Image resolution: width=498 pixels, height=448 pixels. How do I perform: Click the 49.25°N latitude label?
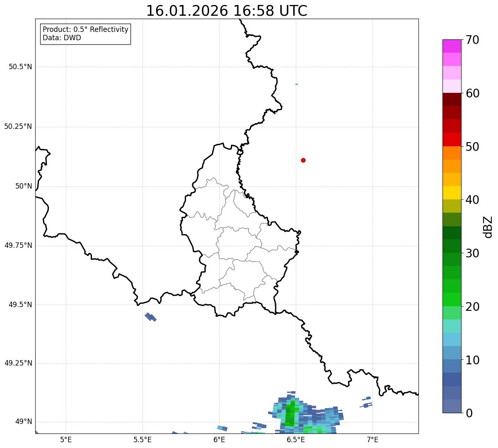tap(18, 363)
